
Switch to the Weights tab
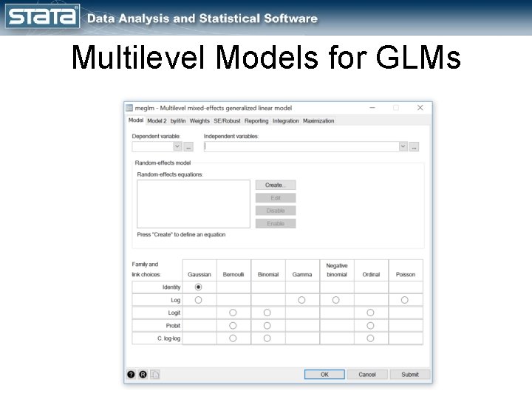[199, 120]
